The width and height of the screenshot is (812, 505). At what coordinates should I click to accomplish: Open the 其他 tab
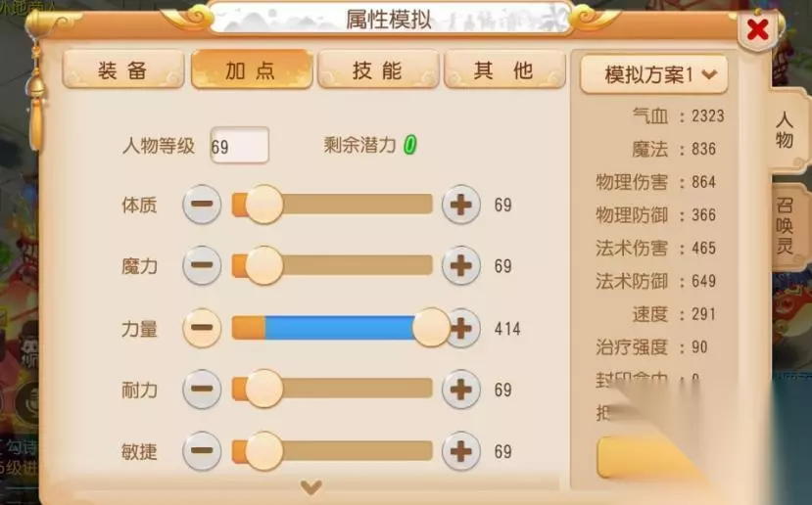pos(504,69)
